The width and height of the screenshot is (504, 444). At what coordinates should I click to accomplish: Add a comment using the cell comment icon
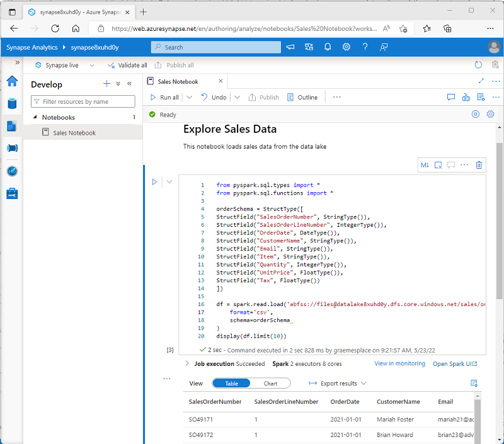(x=451, y=164)
